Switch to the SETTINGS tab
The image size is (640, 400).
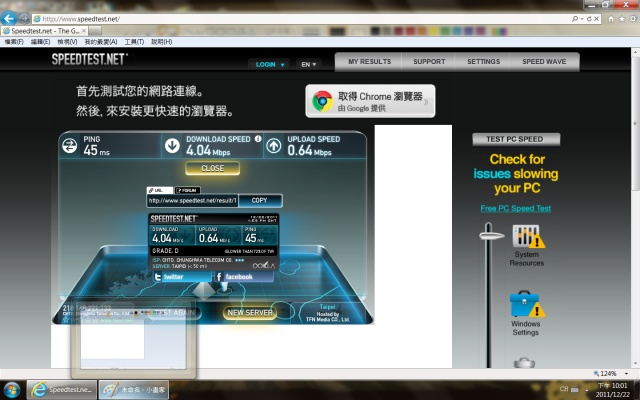click(483, 62)
